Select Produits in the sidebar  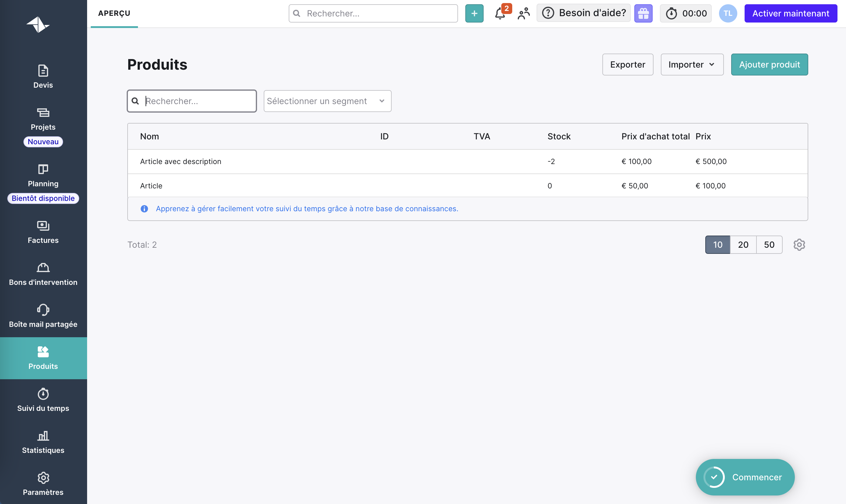point(43,358)
